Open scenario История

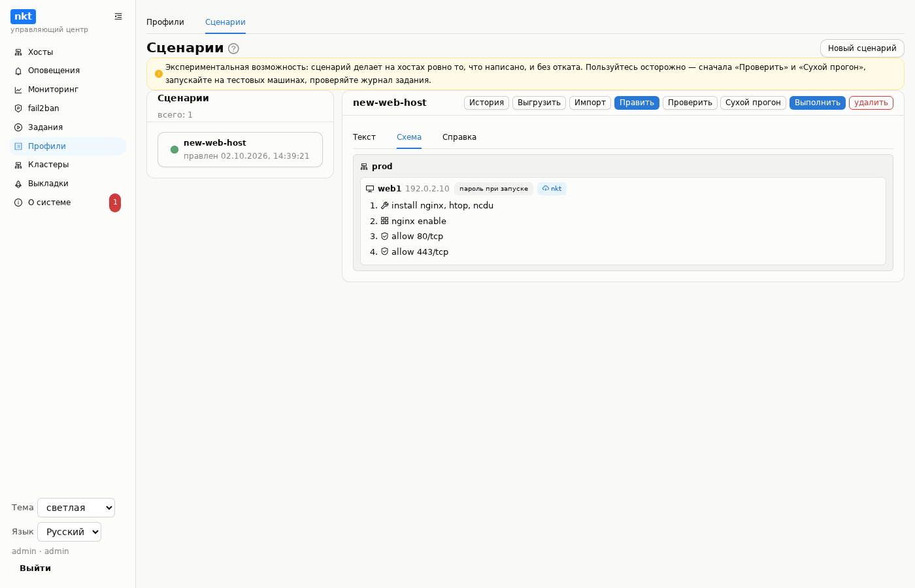(x=486, y=103)
